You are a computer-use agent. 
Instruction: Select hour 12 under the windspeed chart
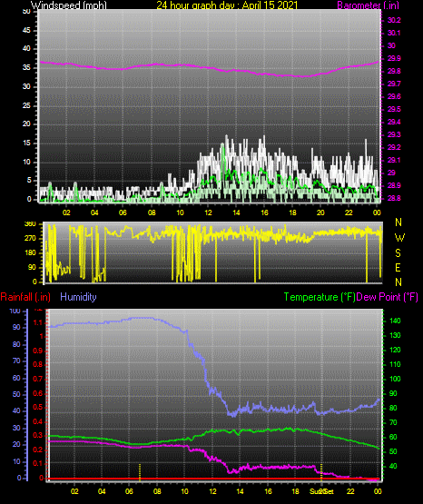click(208, 212)
